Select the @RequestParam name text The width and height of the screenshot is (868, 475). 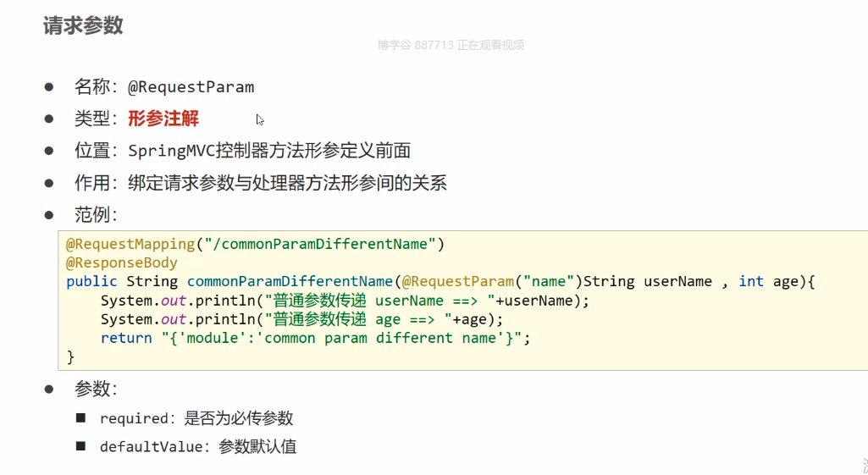[191, 86]
